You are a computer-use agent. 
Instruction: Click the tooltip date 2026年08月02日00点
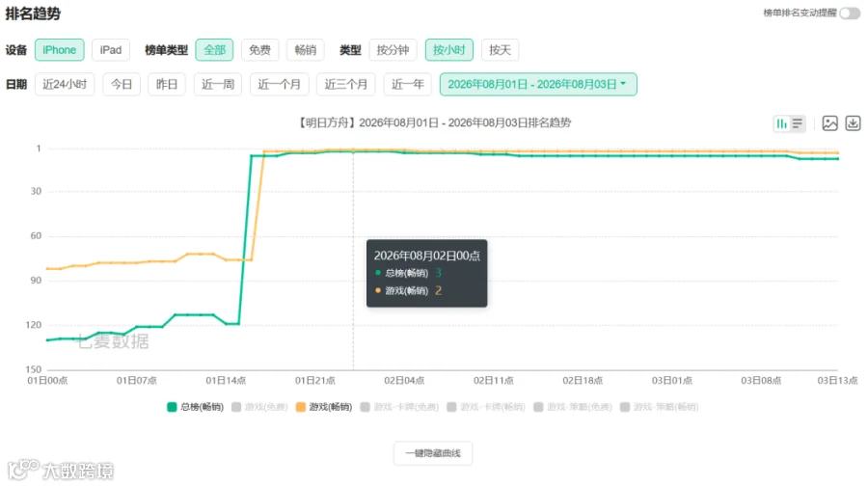[427, 256]
